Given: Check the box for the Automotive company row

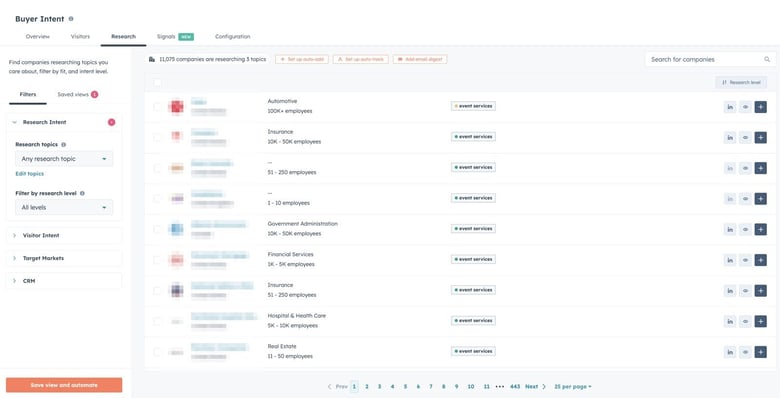Looking at the screenshot, I should coord(157,106).
